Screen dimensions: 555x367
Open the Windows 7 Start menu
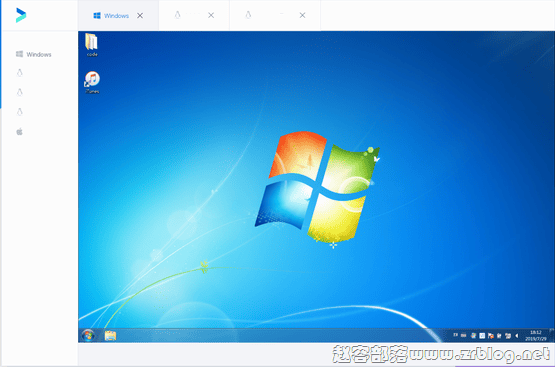88,335
